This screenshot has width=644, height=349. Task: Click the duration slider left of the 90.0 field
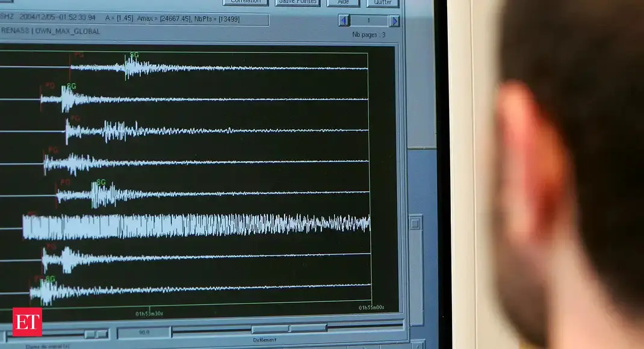[x=96, y=333]
